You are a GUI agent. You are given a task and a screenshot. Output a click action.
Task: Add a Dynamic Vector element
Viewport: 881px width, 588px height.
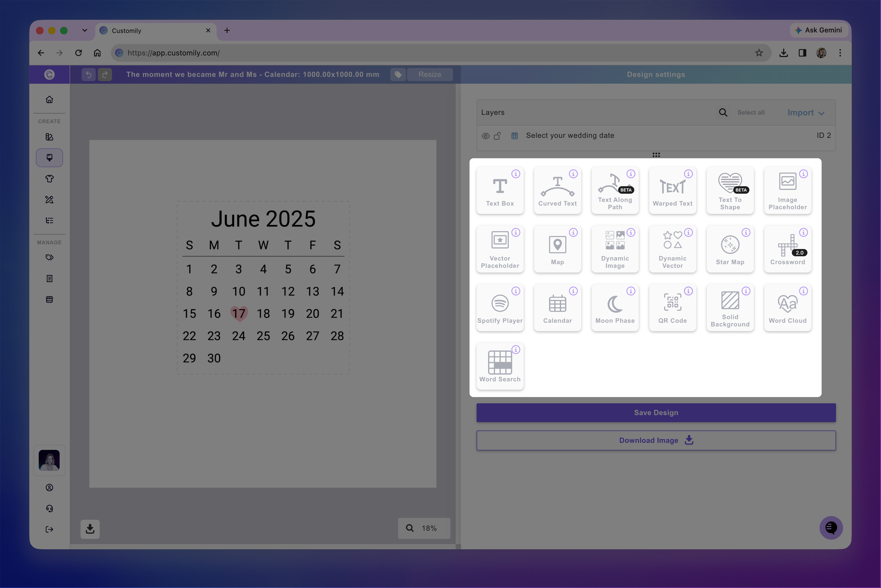(673, 249)
